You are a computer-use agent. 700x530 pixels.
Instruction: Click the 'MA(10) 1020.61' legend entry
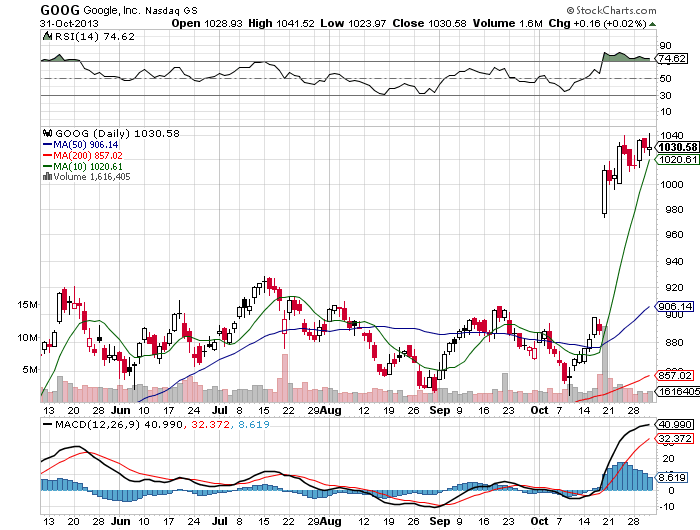click(x=88, y=166)
